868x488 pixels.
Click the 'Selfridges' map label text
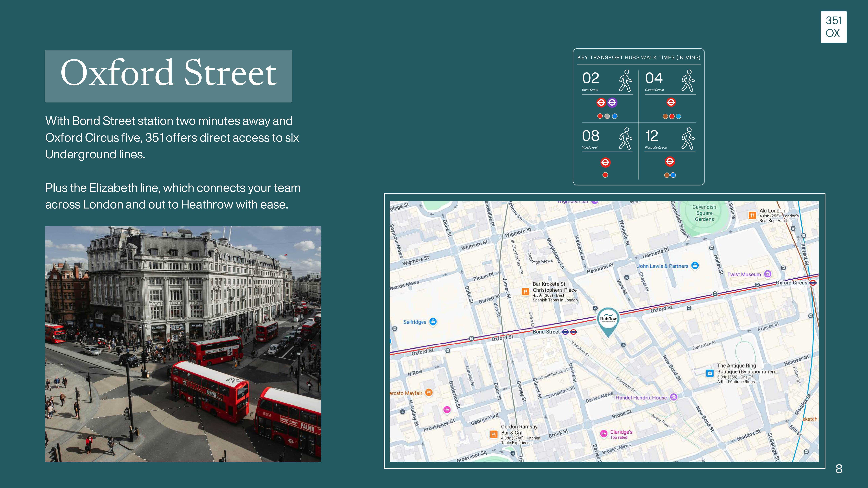[415, 322]
